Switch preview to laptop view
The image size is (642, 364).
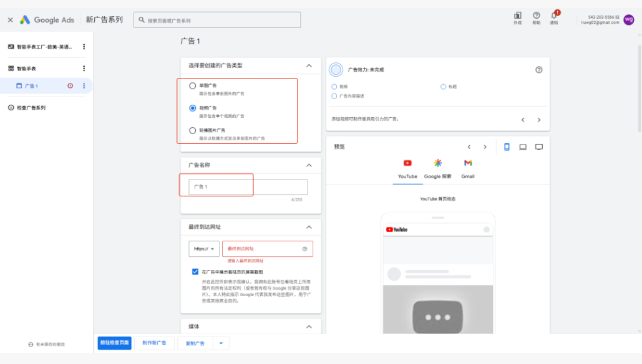(x=523, y=147)
